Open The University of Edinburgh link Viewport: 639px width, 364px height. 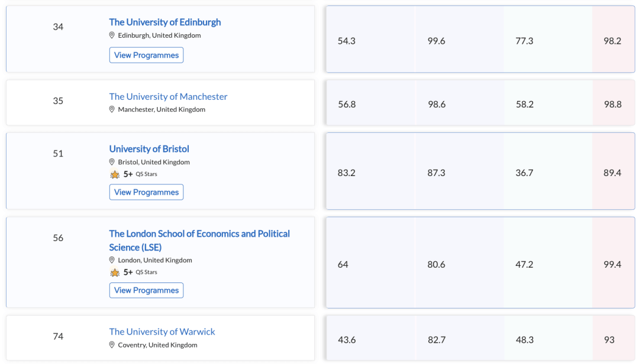164,22
